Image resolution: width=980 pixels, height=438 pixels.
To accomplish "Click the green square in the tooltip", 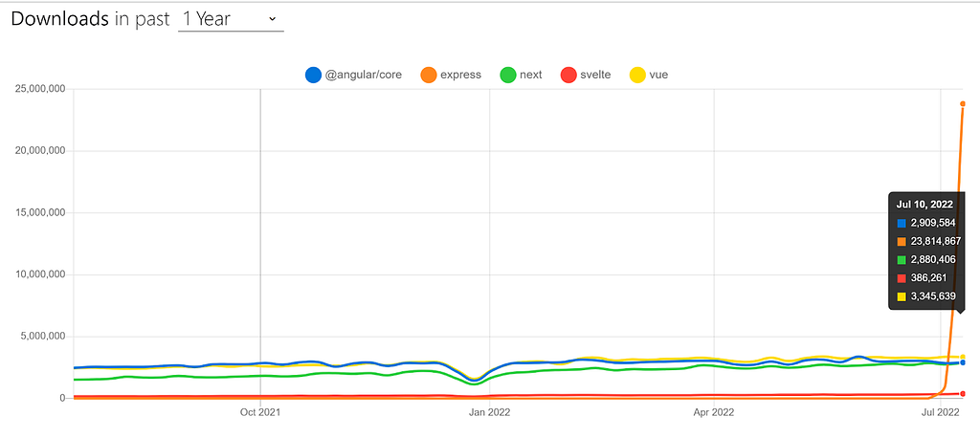I will coord(902,259).
